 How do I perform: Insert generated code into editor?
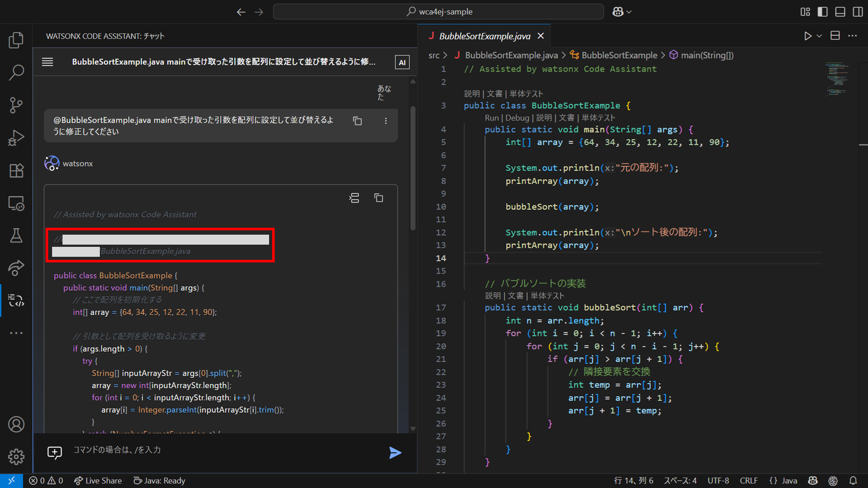click(x=354, y=198)
